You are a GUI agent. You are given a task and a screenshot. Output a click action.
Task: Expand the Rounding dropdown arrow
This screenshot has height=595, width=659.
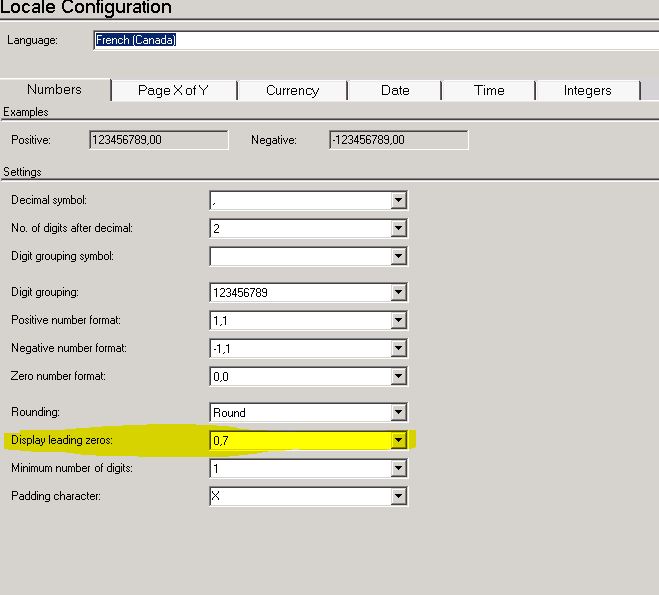pyautogui.click(x=398, y=413)
